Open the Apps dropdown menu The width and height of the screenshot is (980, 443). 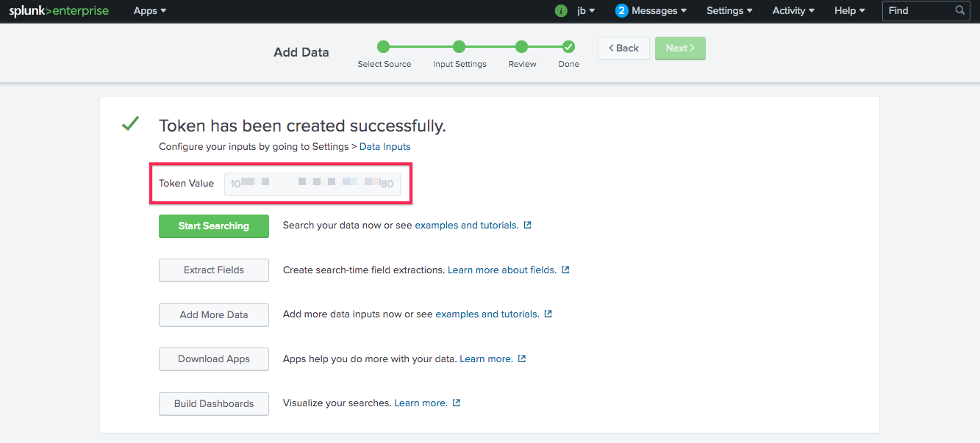point(149,11)
